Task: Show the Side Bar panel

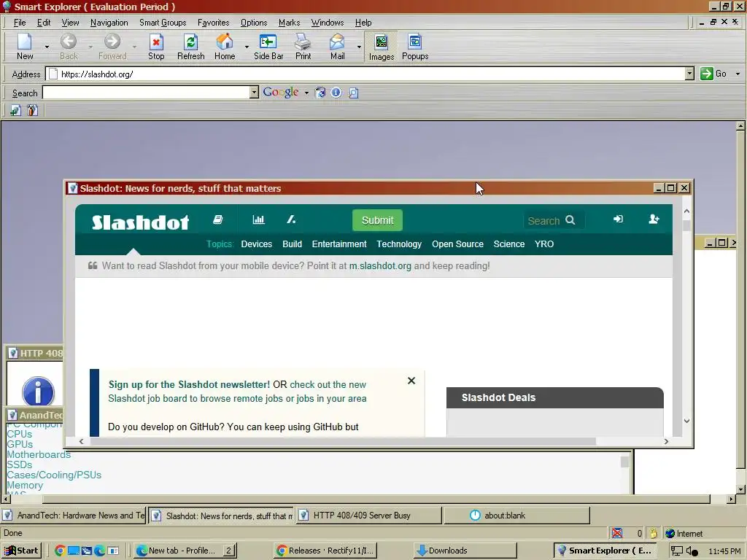Action: 268,47
